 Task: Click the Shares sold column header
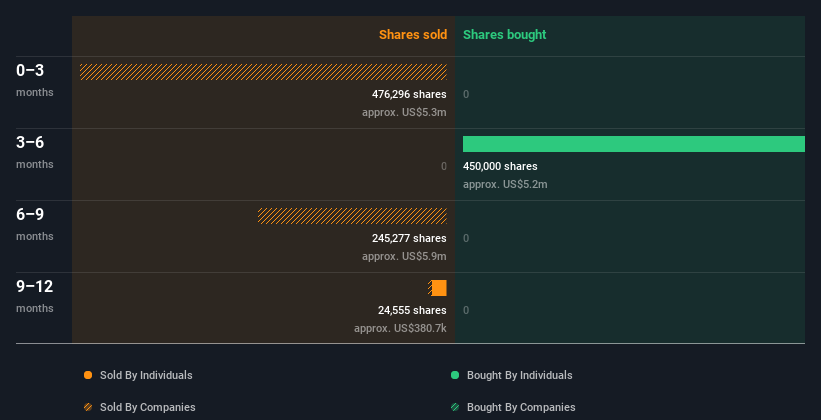[413, 35]
